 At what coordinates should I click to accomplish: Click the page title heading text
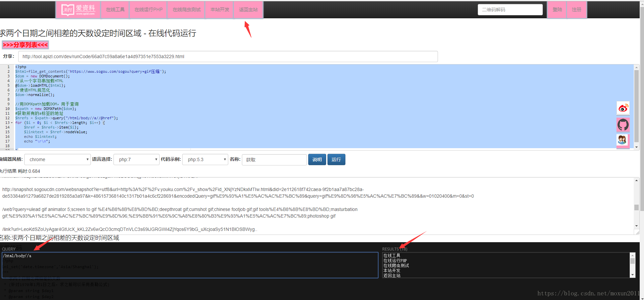98,33
